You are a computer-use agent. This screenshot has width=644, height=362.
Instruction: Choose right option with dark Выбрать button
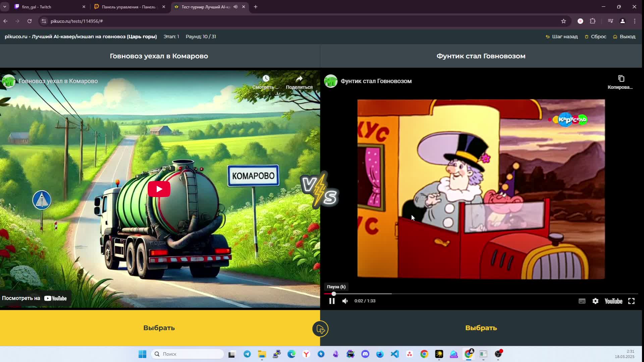pyautogui.click(x=481, y=328)
